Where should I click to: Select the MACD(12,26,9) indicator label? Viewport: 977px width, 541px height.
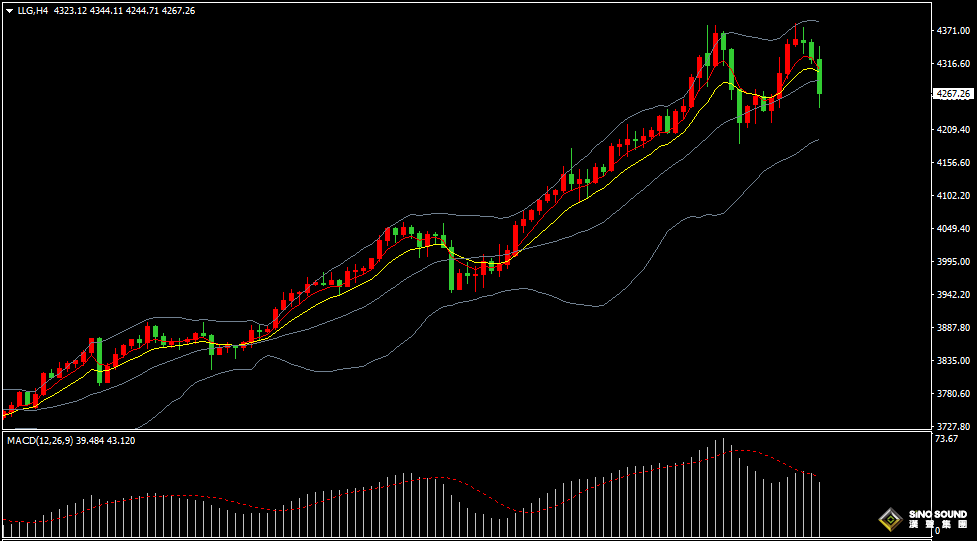point(41,440)
